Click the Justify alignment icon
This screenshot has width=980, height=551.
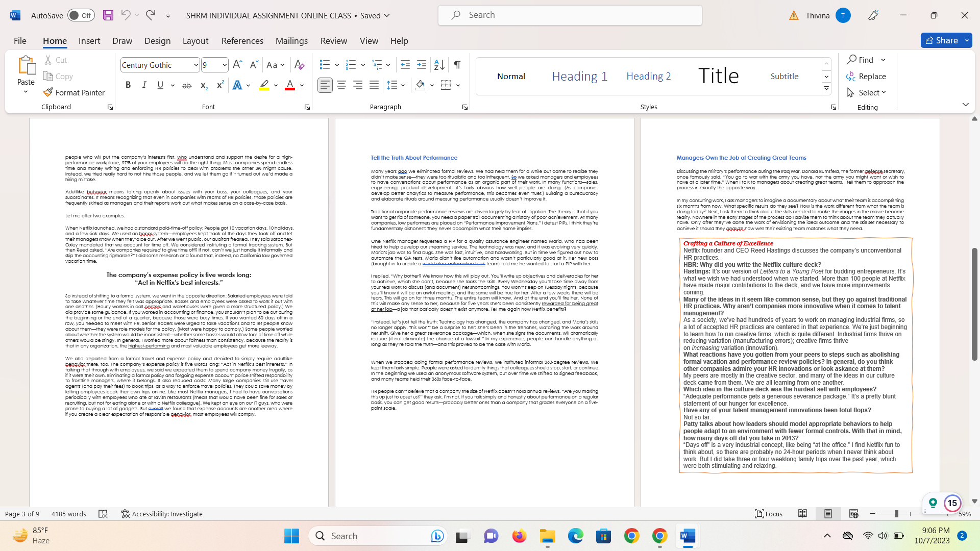374,85
